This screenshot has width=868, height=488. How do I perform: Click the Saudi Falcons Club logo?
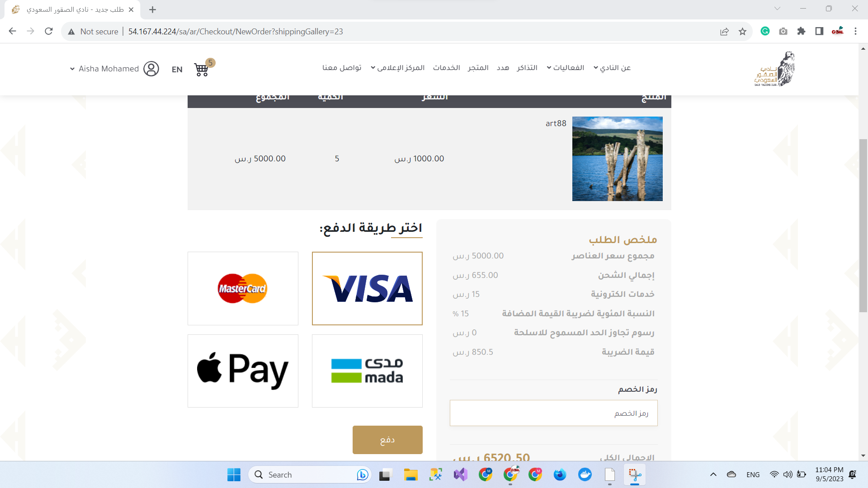point(775,69)
